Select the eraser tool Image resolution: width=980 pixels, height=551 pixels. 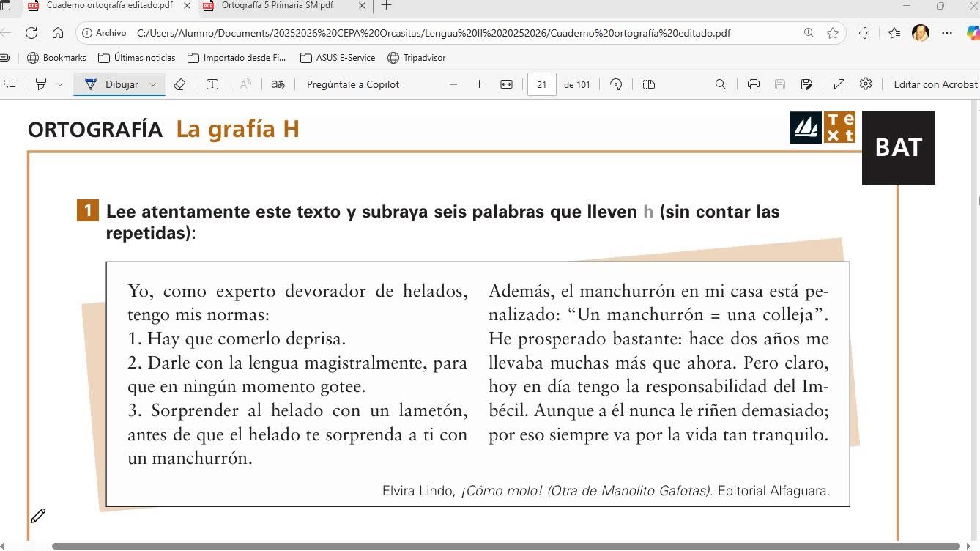click(x=179, y=84)
